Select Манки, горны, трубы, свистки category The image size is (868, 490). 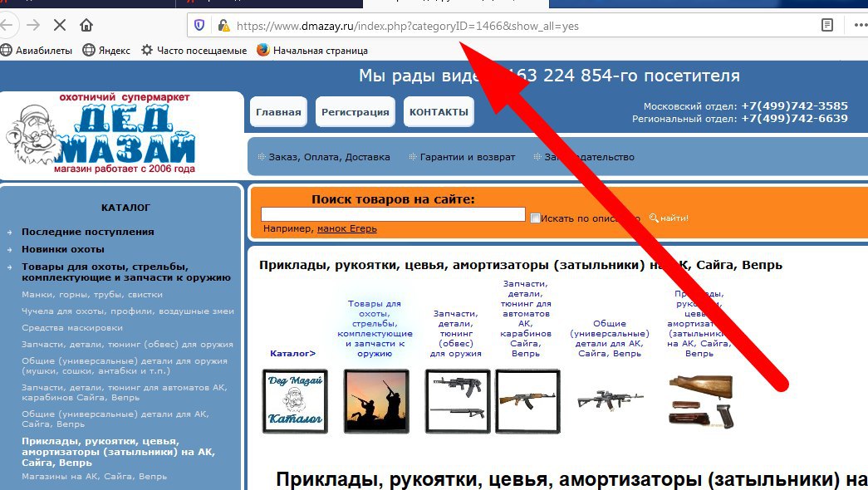pos(92,295)
